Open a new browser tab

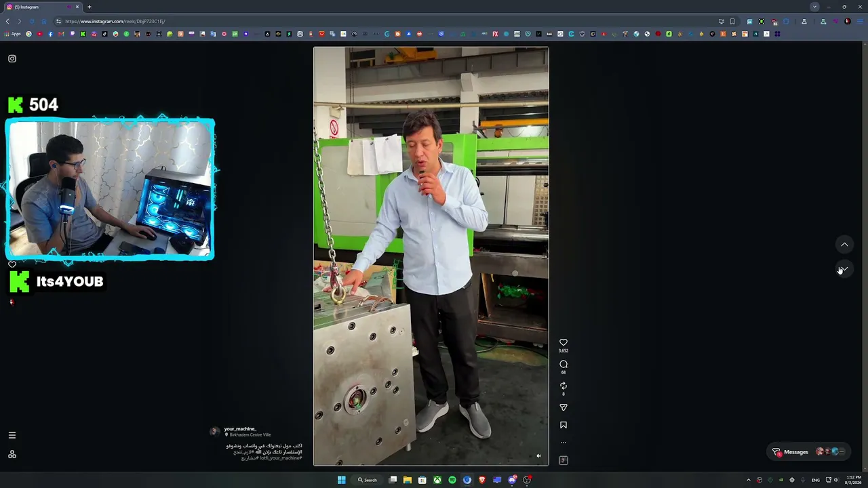pos(89,7)
